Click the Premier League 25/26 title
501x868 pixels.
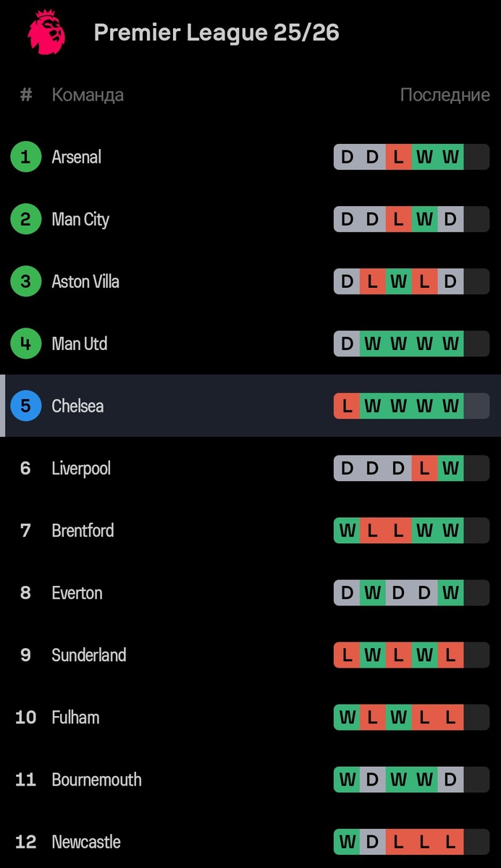pyautogui.click(x=216, y=33)
